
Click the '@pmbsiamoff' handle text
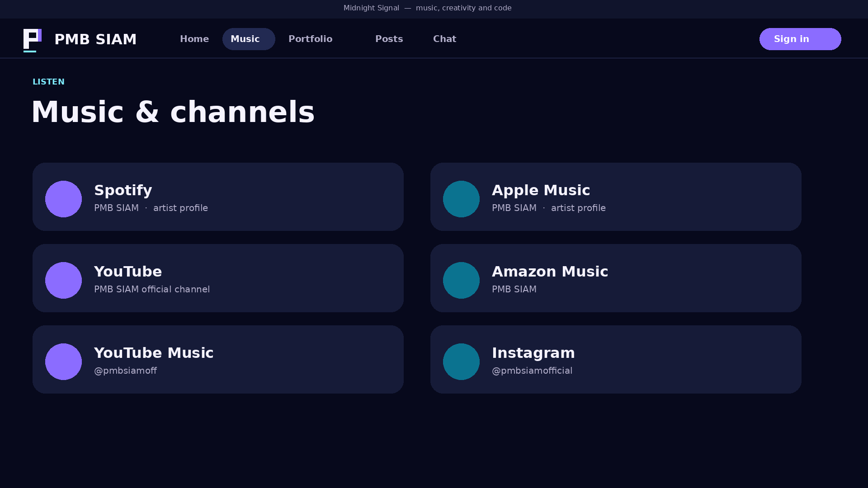[x=125, y=371]
